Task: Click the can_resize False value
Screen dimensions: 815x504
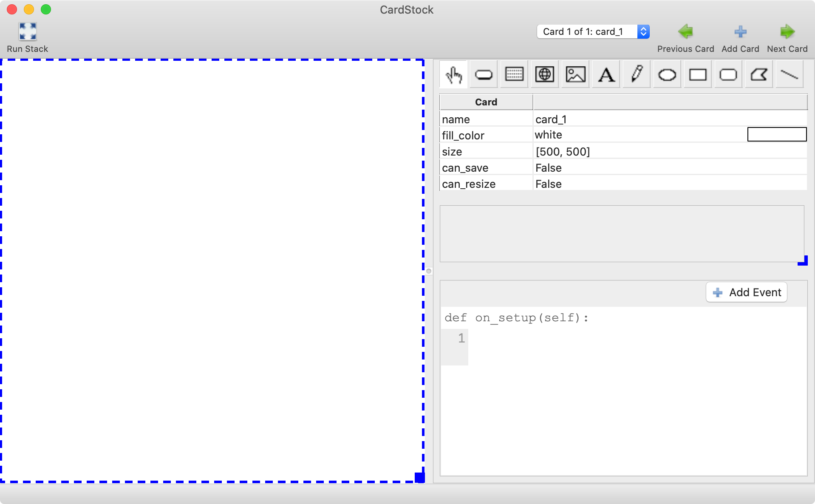Action: [x=670, y=184]
